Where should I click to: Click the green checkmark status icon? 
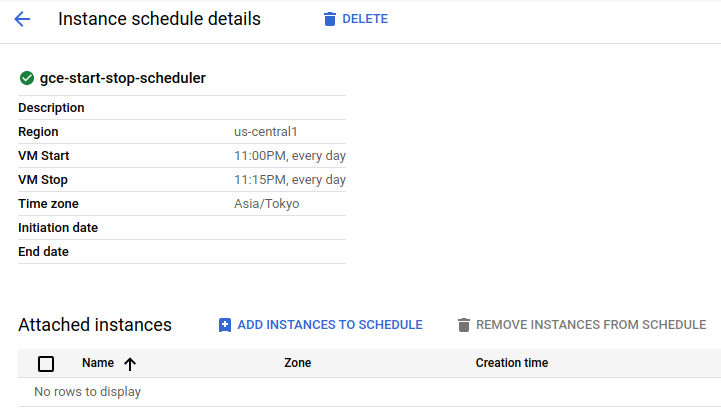[27, 78]
